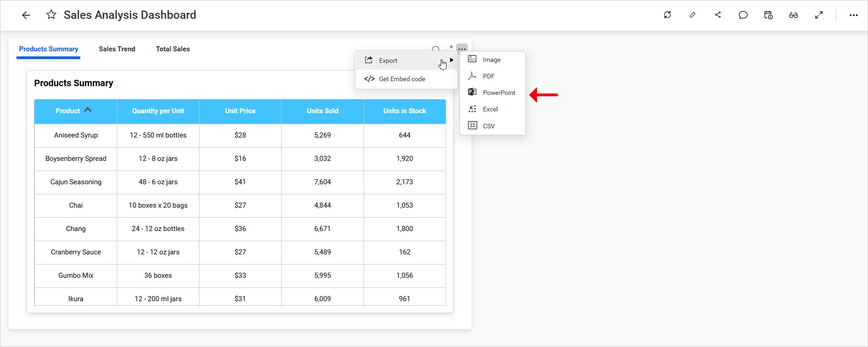Image resolution: width=868 pixels, height=347 pixels.
Task: Click the 36 boxes quantity cell
Action: coord(158,275)
